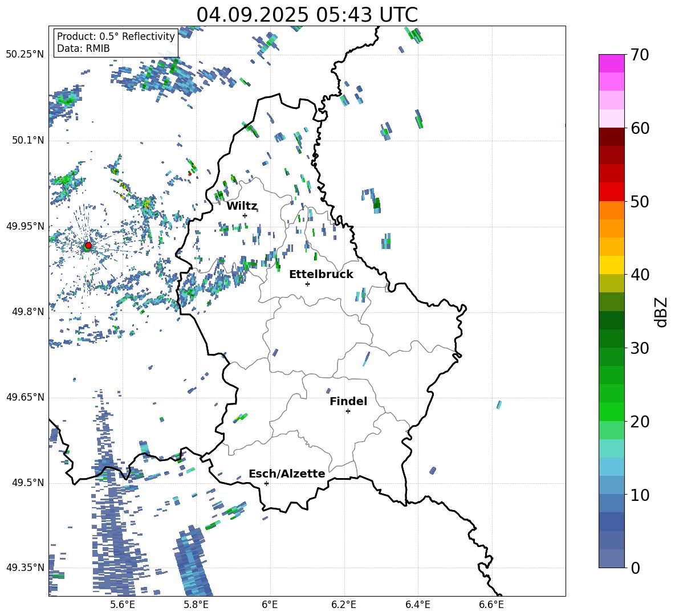Click the 60 tick label on colorbar
675x616 pixels.
coord(639,128)
